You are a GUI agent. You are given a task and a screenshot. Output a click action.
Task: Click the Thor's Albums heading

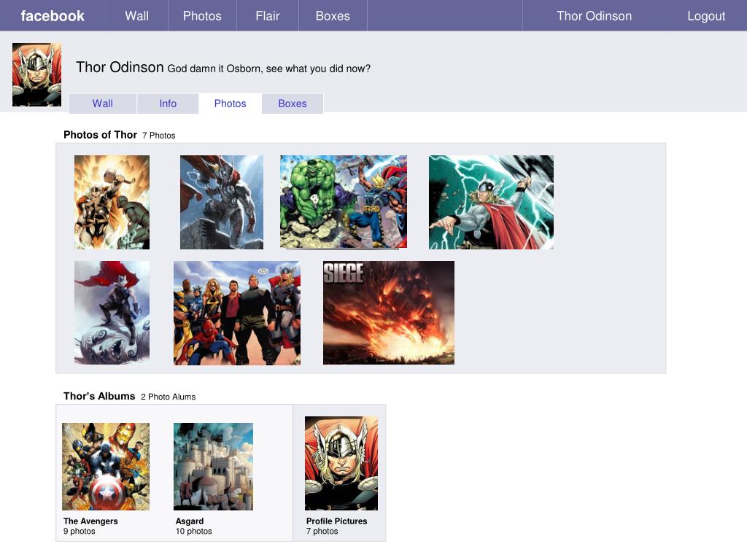point(99,396)
